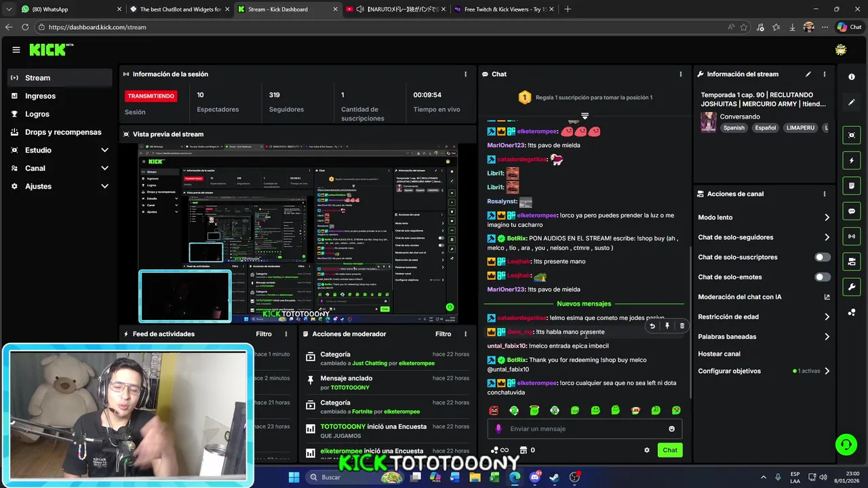
Task: Click the green support headset bubble
Action: (846, 445)
